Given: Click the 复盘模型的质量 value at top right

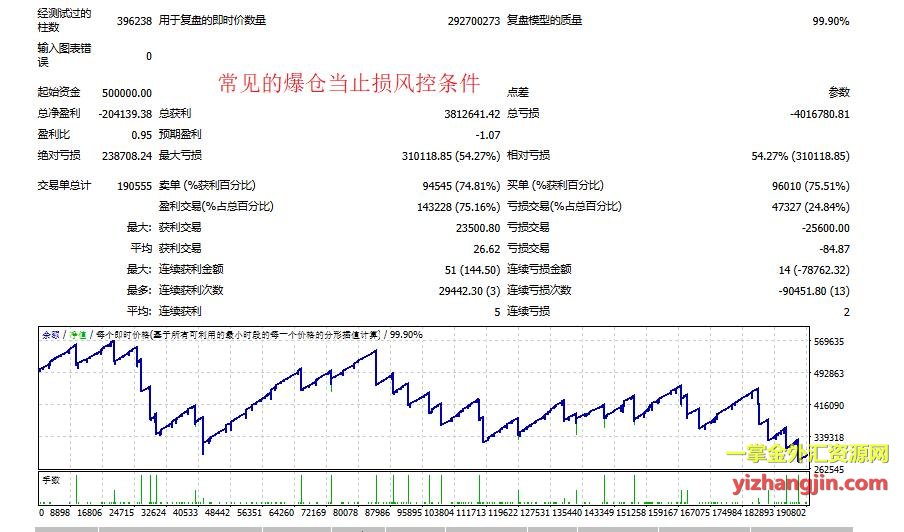Looking at the screenshot, I should click(x=830, y=20).
